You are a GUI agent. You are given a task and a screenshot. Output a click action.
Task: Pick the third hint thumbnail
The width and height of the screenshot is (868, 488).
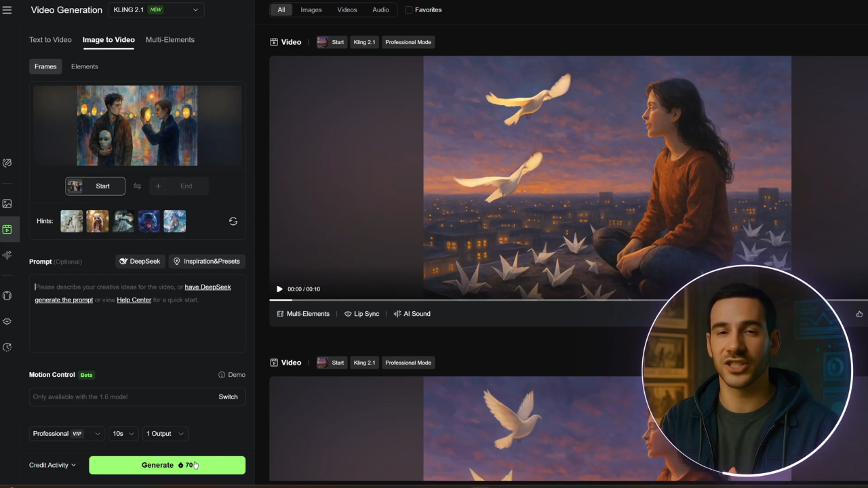tap(123, 221)
